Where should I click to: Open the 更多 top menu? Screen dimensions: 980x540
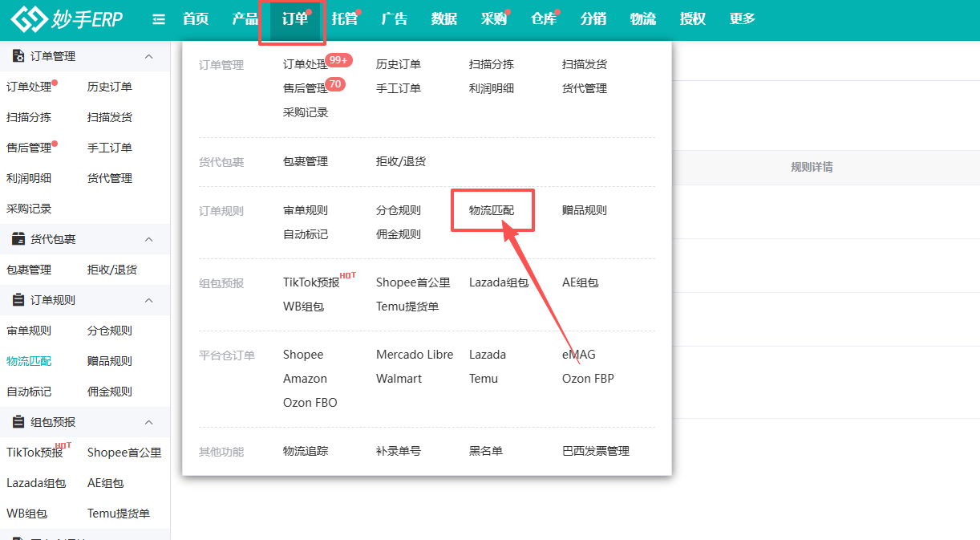(743, 19)
